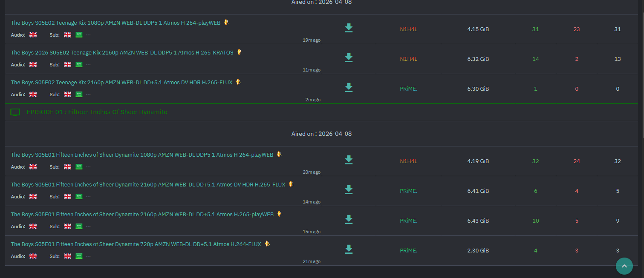
Task: Click the 6.32 GiB size value
Action: (x=478, y=59)
